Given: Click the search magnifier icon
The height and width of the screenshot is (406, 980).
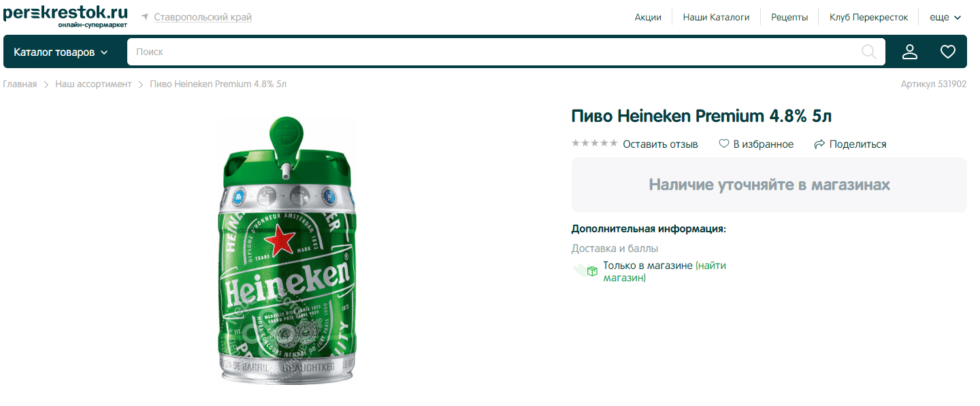Looking at the screenshot, I should [869, 52].
